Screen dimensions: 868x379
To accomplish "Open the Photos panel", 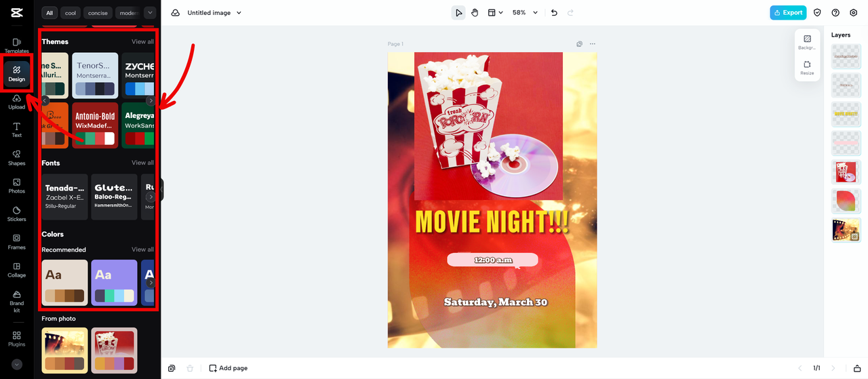I will (x=16, y=186).
